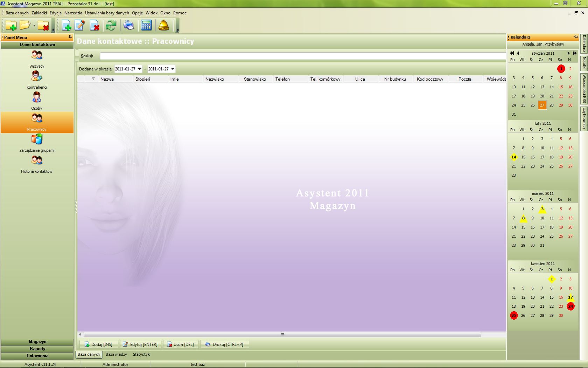Expand toolbar options arrow after bell icon
This screenshot has height=368, width=588.
click(x=177, y=31)
